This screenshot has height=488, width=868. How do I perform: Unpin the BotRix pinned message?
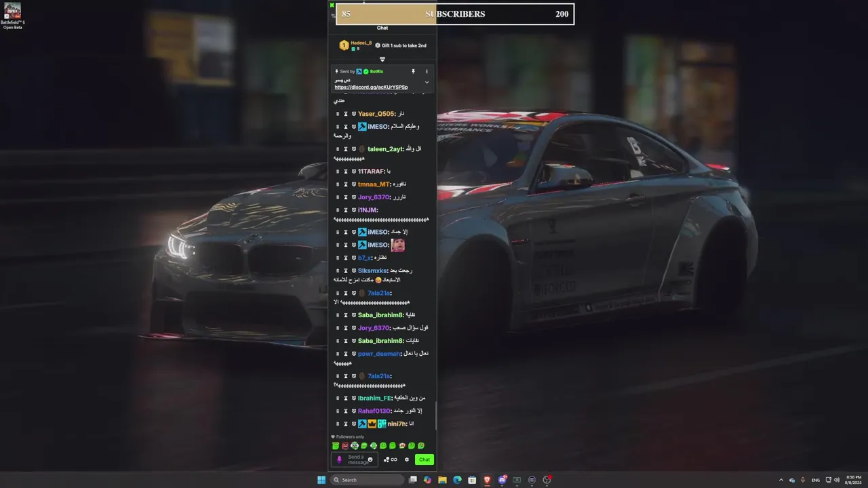click(413, 71)
